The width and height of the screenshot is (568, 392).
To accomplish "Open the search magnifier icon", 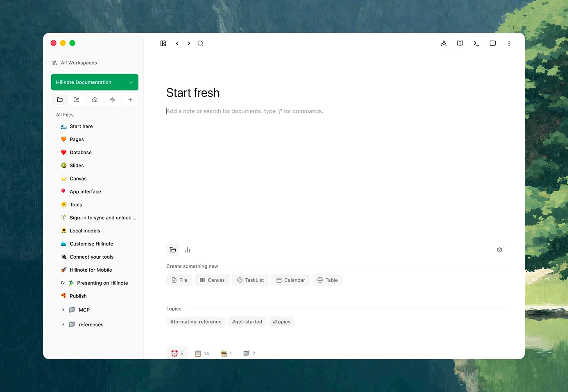I will [x=200, y=43].
